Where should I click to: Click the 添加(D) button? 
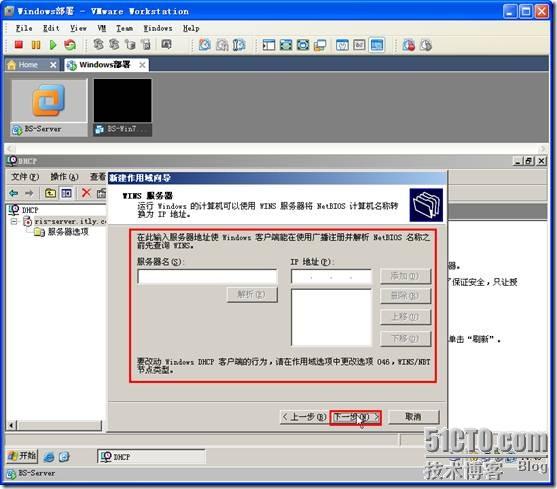point(405,276)
